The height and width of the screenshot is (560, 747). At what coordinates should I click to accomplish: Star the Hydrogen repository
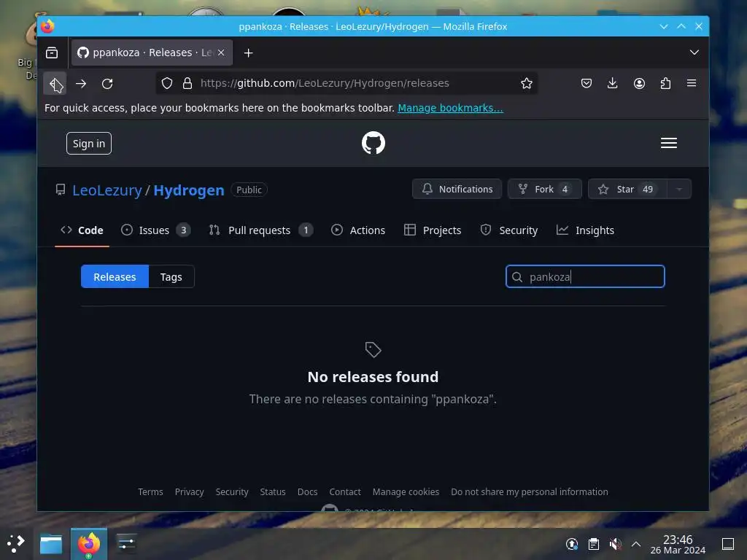pyautogui.click(x=627, y=189)
